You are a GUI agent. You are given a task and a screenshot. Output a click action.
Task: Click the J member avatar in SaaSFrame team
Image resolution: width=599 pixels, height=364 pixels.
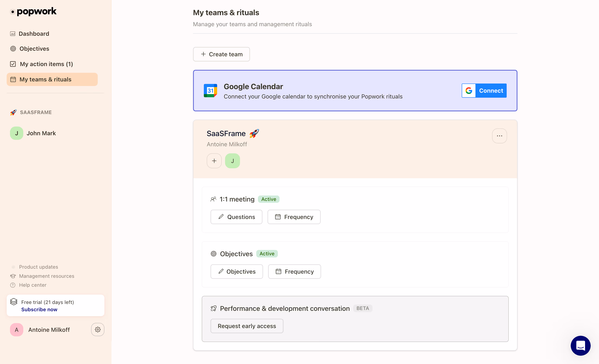point(233,161)
